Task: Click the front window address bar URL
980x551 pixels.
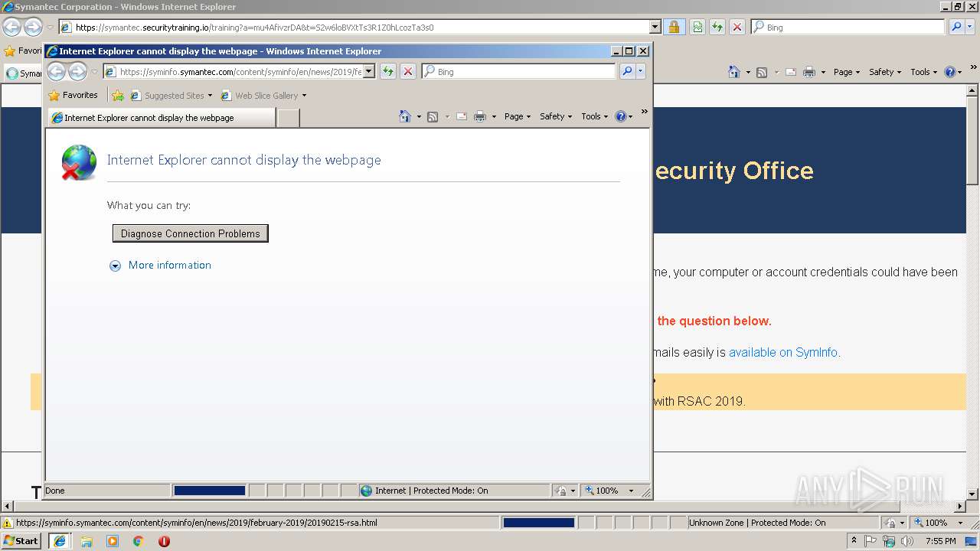Action: 240,72
